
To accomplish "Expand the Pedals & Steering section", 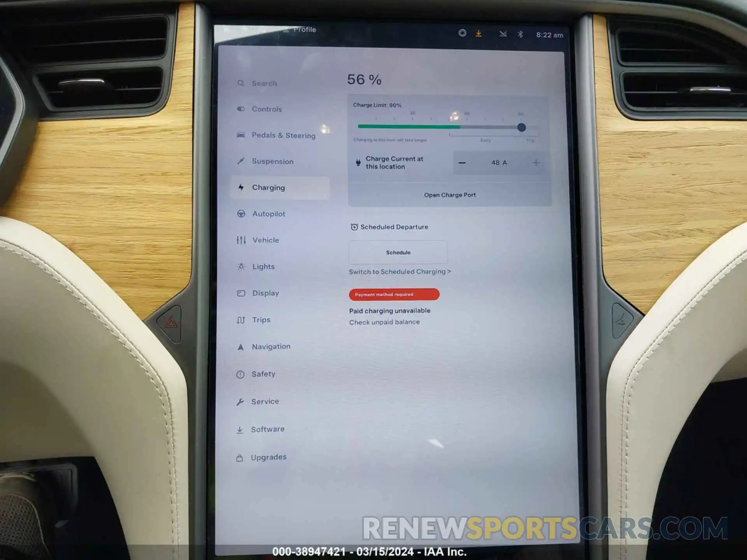I will point(284,135).
